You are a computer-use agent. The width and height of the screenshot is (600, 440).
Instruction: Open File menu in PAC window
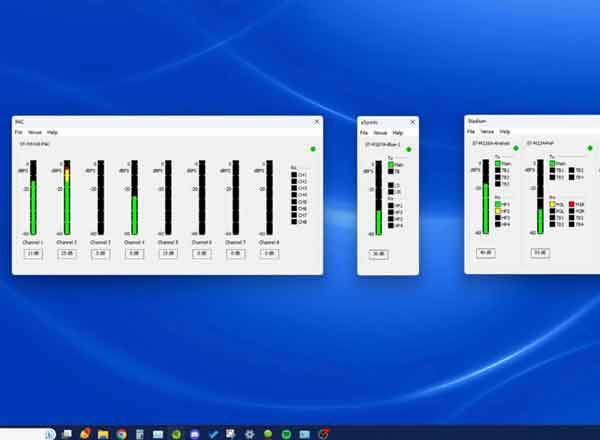[18, 132]
